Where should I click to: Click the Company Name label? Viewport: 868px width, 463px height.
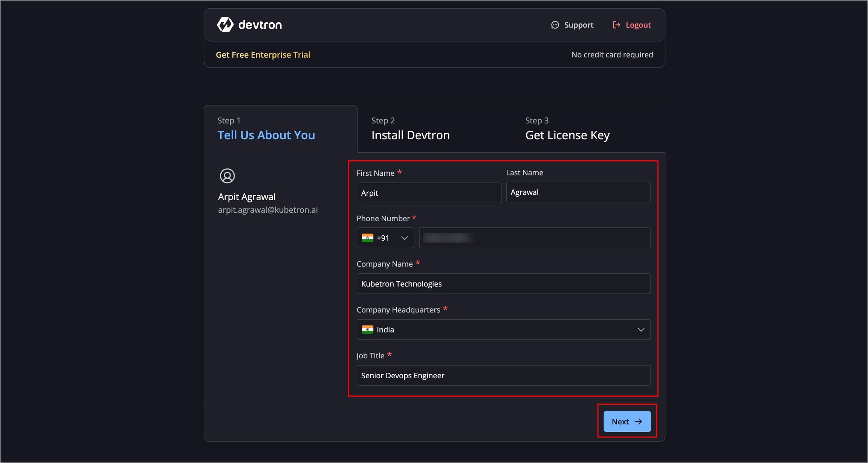385,264
